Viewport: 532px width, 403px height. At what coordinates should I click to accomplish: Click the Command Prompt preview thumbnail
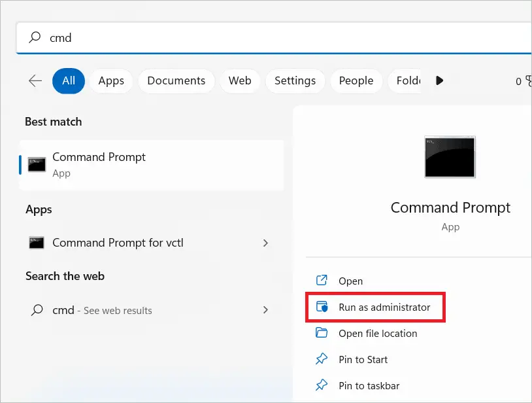click(450, 156)
